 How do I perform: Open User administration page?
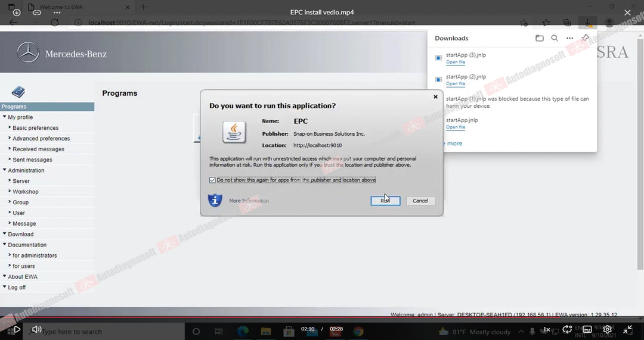tap(18, 213)
